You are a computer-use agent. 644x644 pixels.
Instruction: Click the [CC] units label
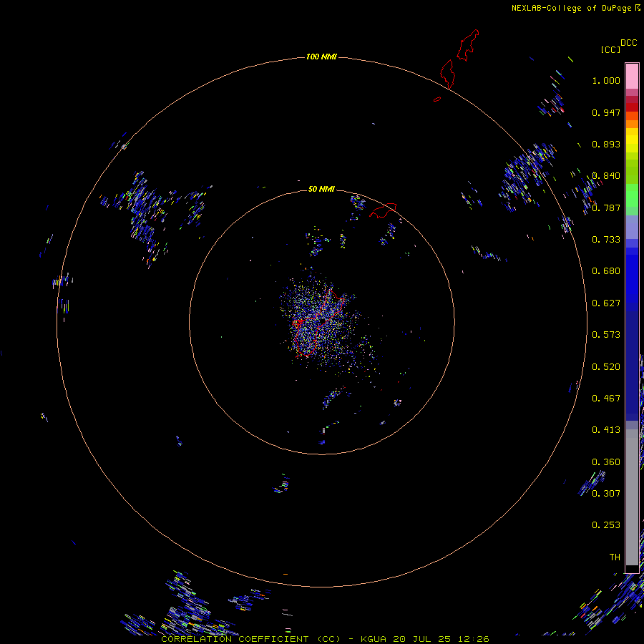[610, 49]
